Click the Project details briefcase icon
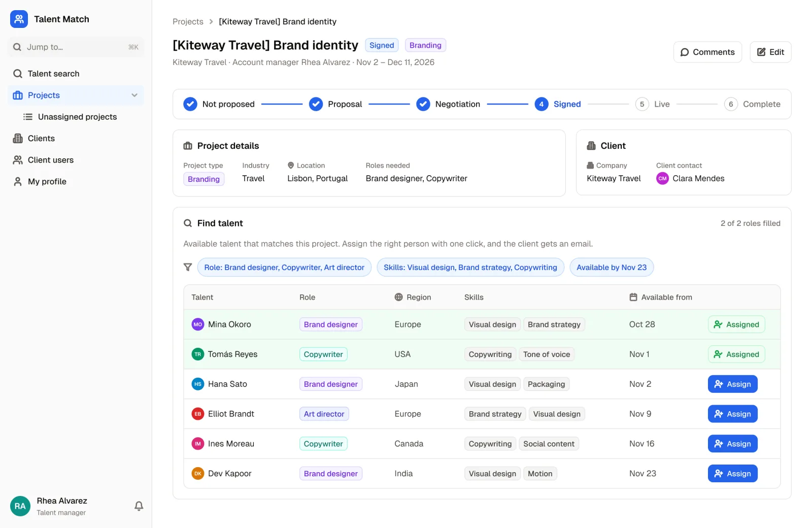The width and height of the screenshot is (812, 528). [188, 146]
